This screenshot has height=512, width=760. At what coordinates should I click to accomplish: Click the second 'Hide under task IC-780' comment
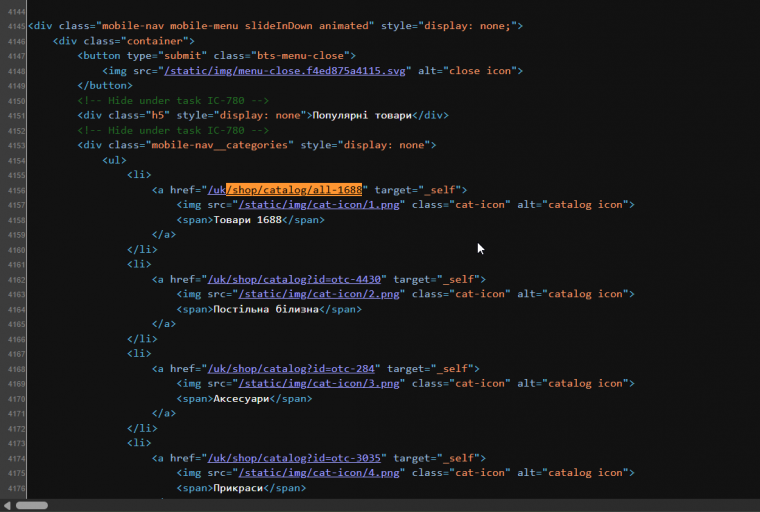(173, 130)
